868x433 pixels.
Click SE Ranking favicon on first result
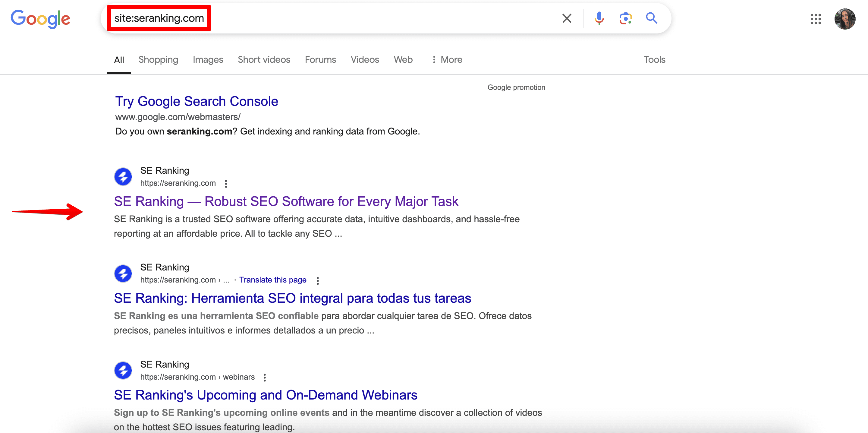(123, 177)
